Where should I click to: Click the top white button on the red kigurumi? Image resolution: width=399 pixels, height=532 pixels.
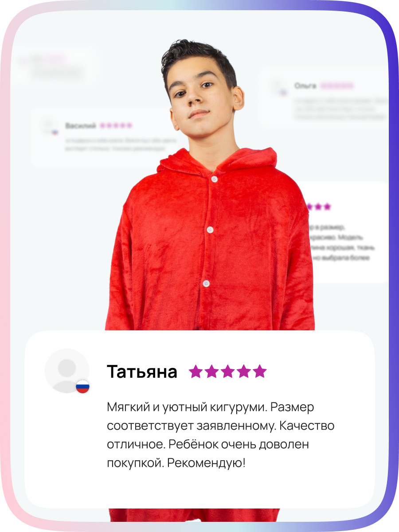tap(215, 179)
